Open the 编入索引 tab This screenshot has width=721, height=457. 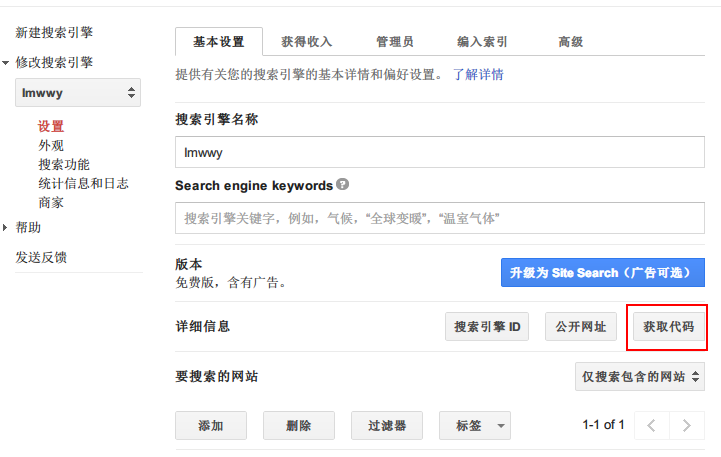click(482, 42)
